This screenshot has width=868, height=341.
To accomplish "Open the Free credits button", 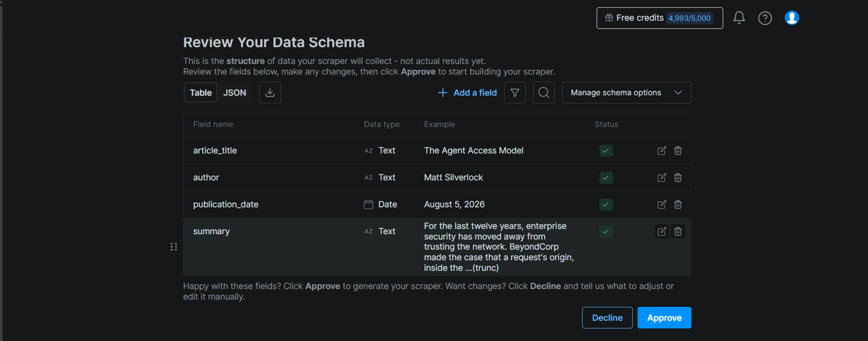I will click(x=660, y=18).
